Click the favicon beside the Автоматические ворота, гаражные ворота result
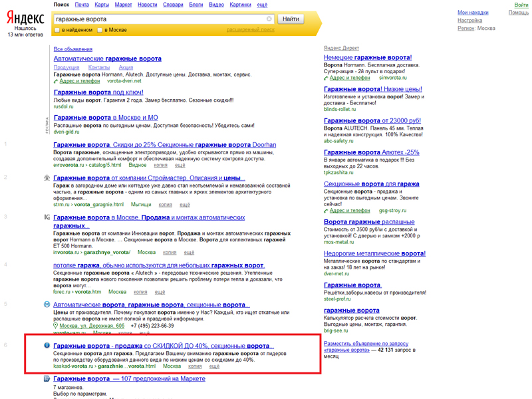Viewport: 532px width, 399px height. pos(47,305)
